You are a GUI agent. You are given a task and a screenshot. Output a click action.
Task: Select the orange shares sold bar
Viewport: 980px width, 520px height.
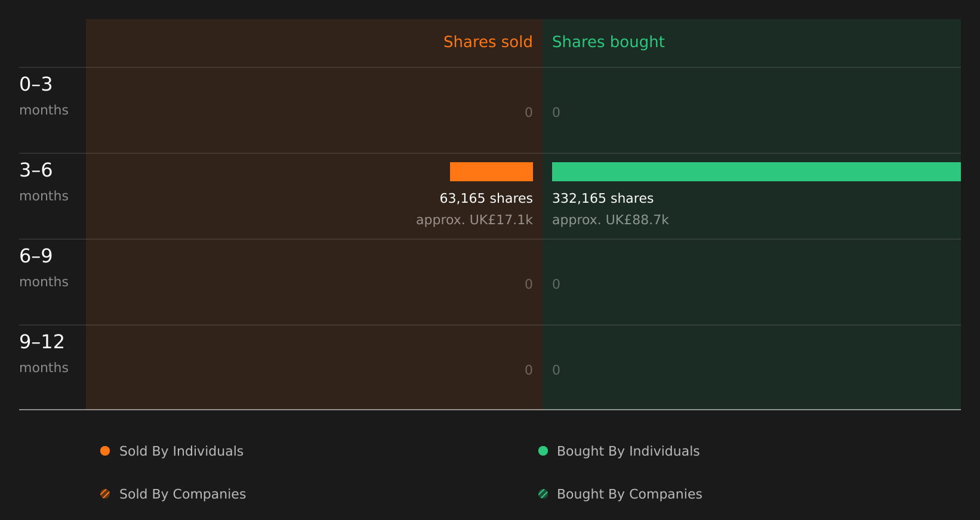491,172
